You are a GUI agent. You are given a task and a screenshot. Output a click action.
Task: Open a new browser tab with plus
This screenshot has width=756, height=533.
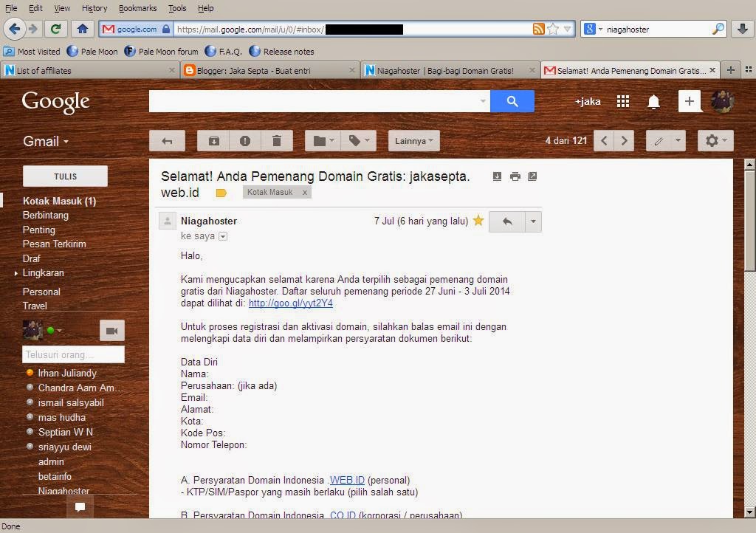[731, 70]
